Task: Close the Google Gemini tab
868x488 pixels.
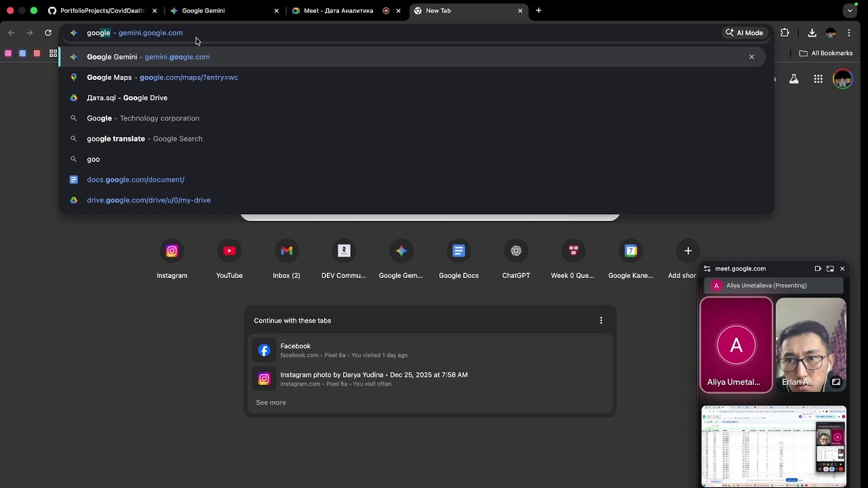Action: pyautogui.click(x=276, y=11)
